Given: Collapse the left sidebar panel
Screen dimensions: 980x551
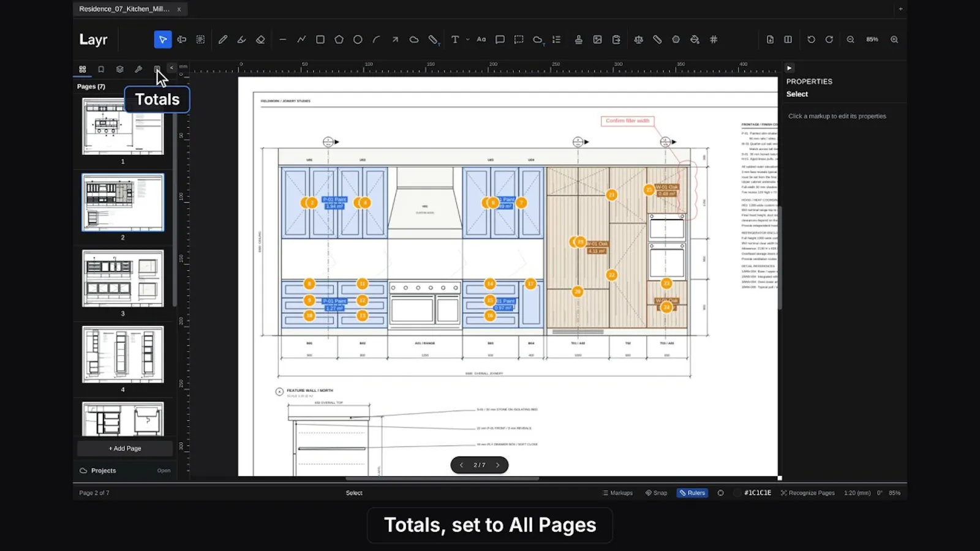Looking at the screenshot, I should click(x=171, y=68).
